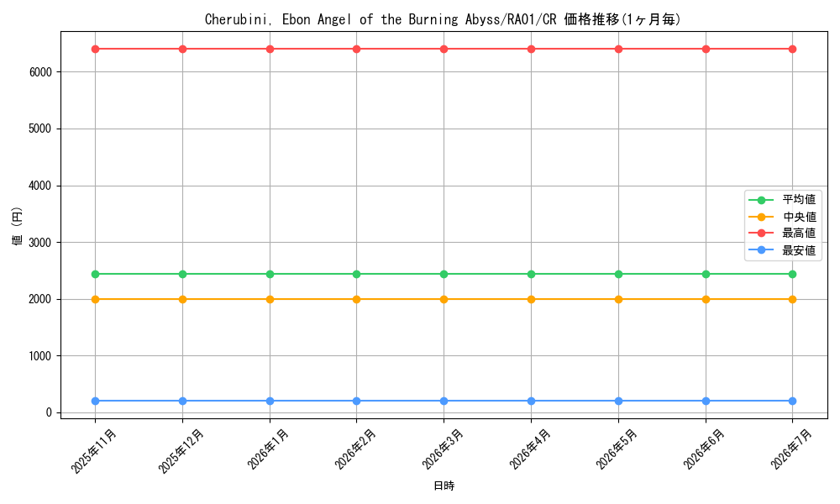Screen dimensions: 840x504
Task: Click the 2026年6月 x-axis label
Action: tap(705, 450)
